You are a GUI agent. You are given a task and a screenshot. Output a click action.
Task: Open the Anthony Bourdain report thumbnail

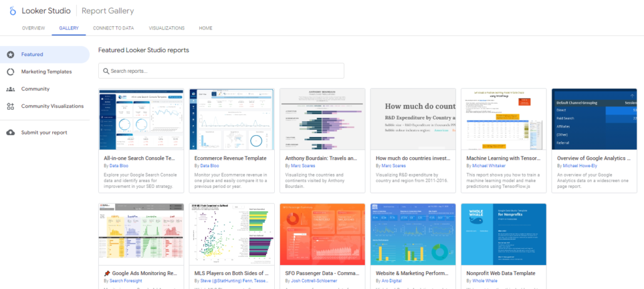click(x=323, y=119)
